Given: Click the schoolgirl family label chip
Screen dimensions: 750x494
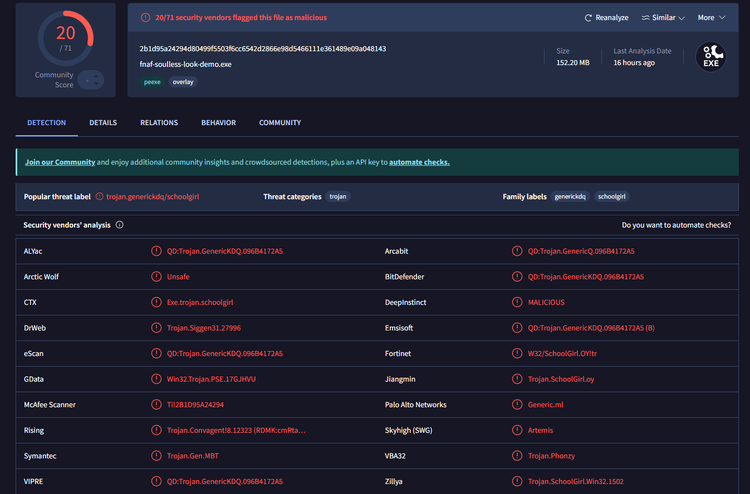Looking at the screenshot, I should click(612, 197).
